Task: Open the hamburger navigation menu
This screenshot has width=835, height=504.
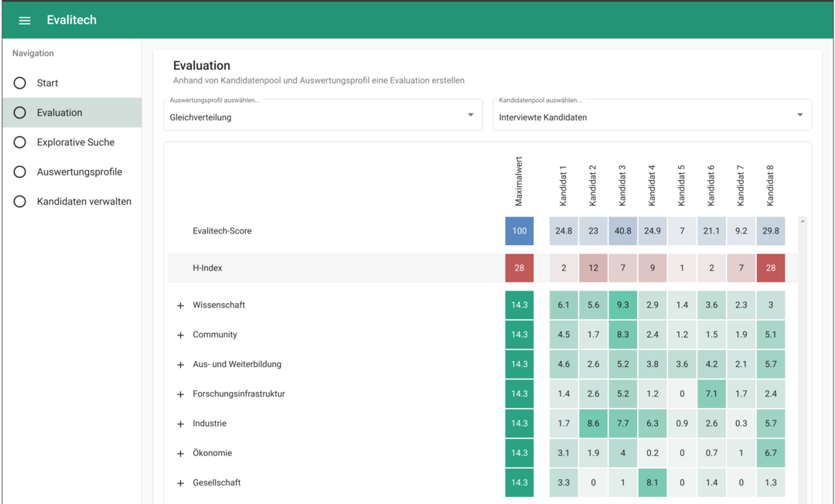Action: 25,20
